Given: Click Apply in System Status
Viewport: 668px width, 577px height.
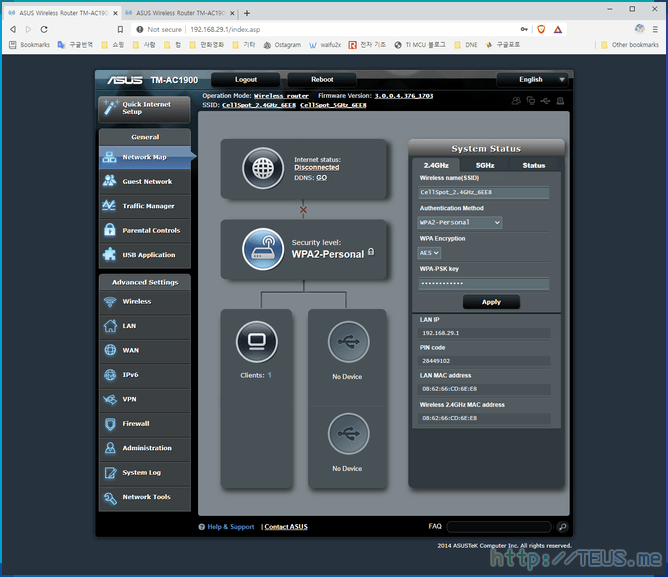Looking at the screenshot, I should (491, 302).
